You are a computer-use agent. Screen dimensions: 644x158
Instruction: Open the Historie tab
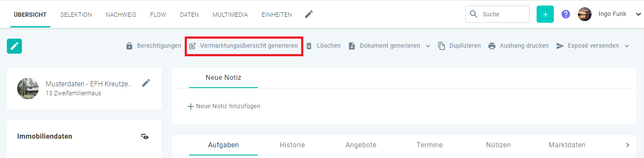pos(292,145)
